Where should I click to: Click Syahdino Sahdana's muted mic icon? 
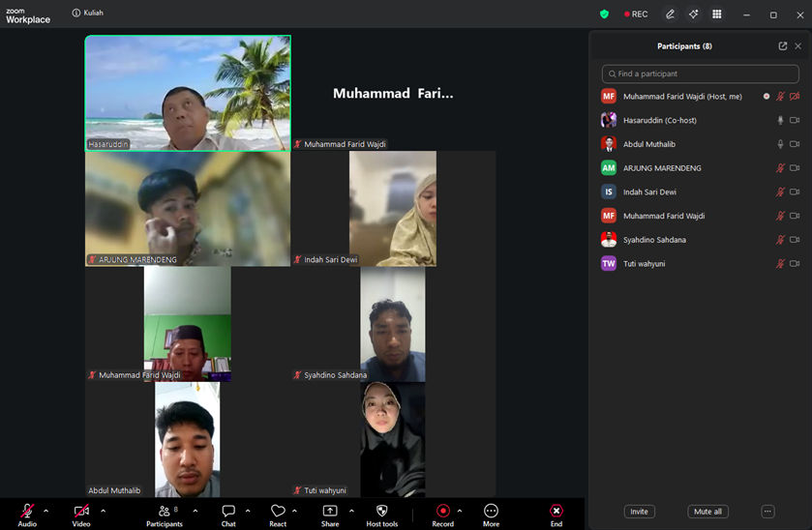[780, 240]
